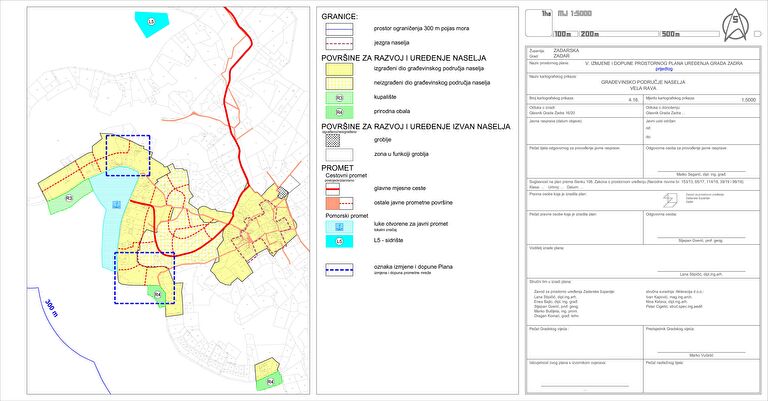Click 'neizgrađeni dio građevinskog područja naselja' label

(x=432, y=83)
